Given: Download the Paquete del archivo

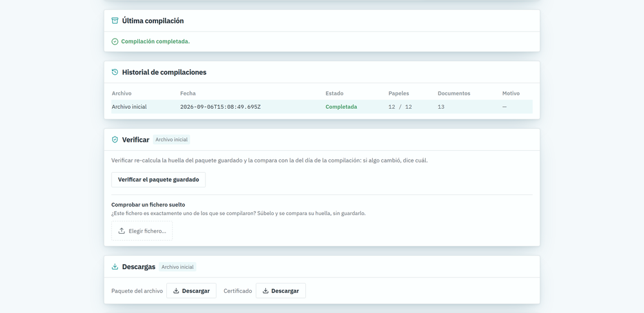Looking at the screenshot, I should coord(191,291).
